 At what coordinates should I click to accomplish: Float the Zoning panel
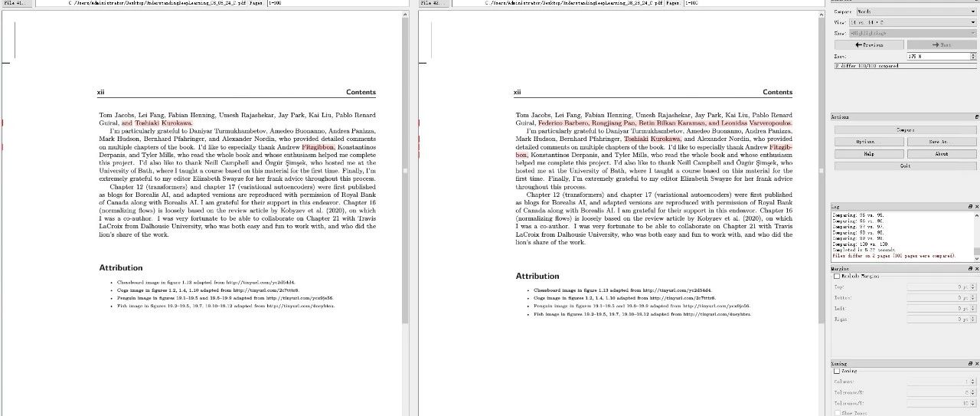970,363
